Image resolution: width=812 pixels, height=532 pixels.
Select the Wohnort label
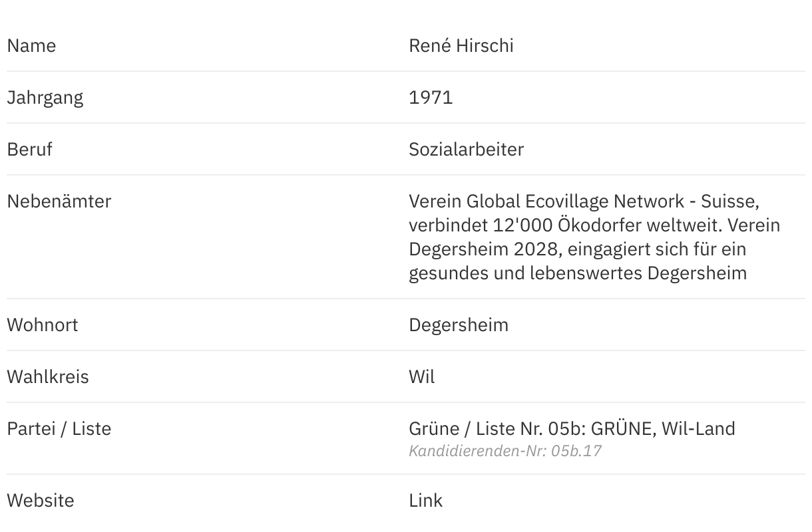[42, 325]
